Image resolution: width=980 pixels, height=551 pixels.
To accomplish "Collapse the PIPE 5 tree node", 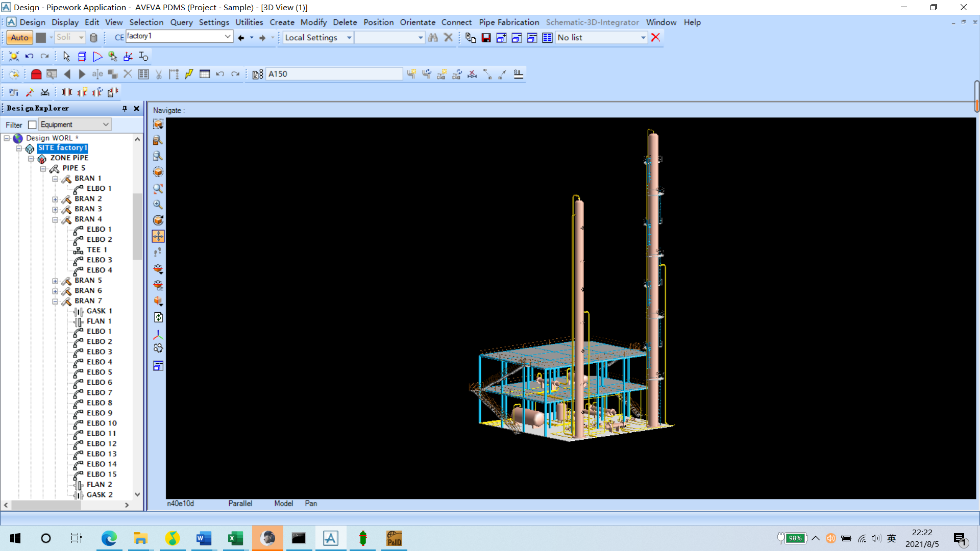I will pos(43,169).
